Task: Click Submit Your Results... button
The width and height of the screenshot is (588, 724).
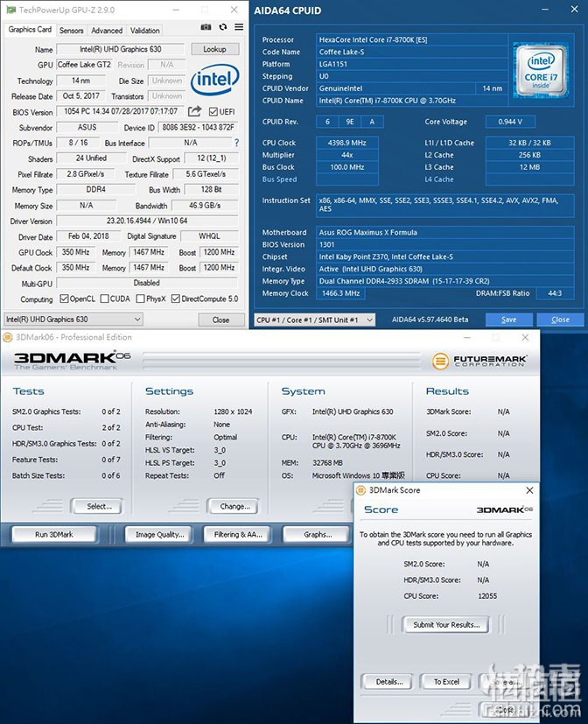Action: pos(446,625)
